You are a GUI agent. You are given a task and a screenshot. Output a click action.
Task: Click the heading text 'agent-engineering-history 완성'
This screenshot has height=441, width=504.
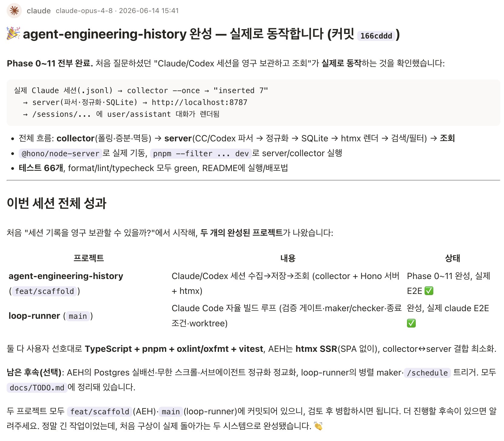(117, 34)
